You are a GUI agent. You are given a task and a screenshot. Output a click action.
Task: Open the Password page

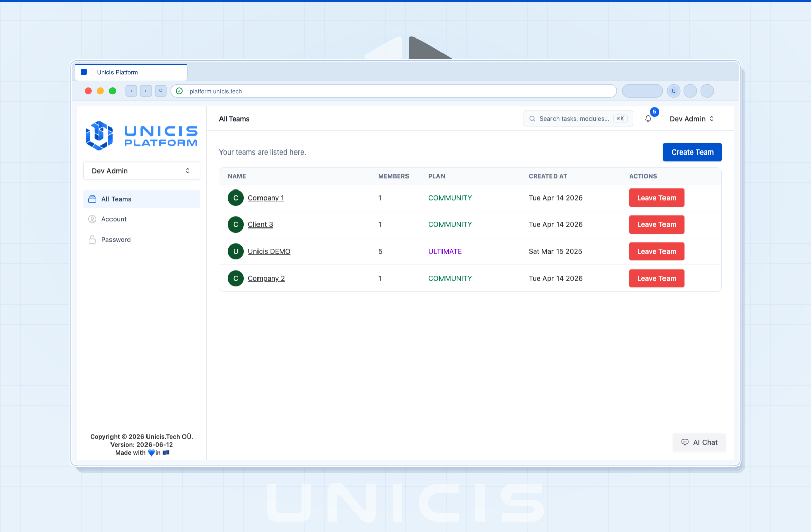(141, 240)
